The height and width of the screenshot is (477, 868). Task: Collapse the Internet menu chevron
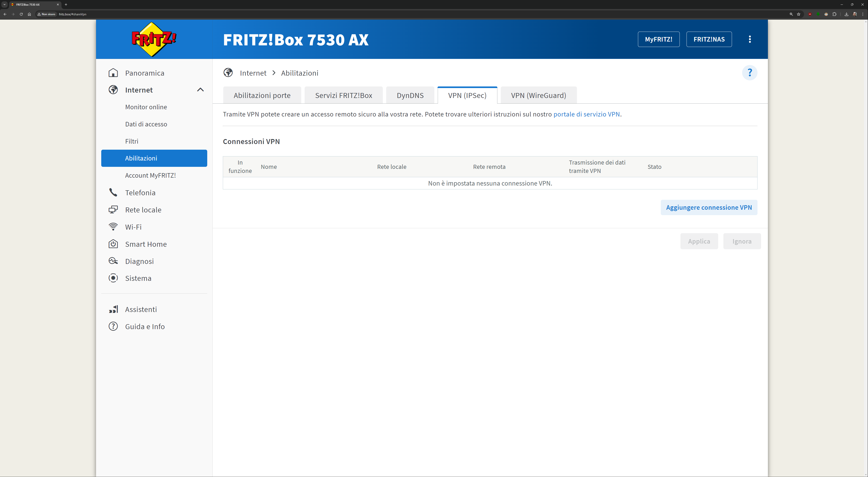tap(200, 90)
